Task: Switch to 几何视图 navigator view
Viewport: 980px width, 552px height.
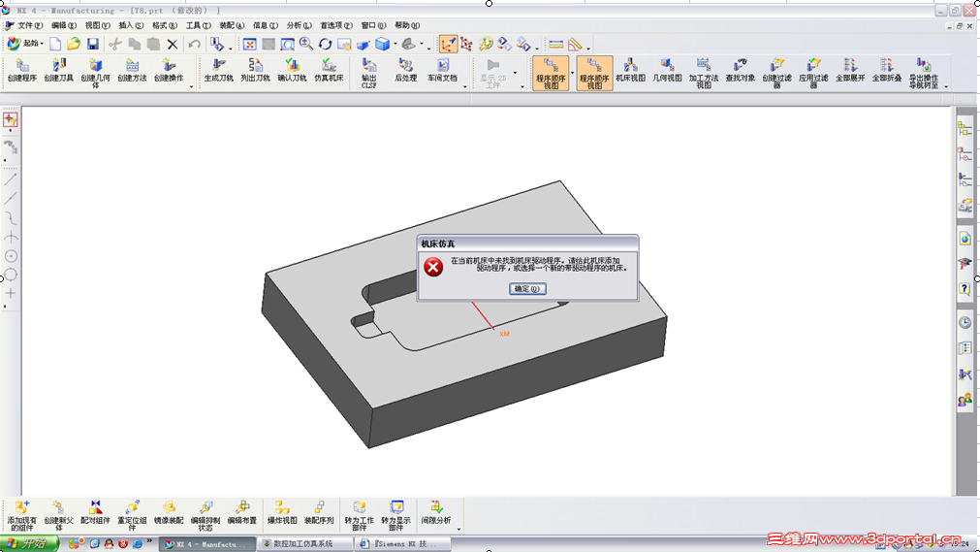Action: tap(667, 70)
